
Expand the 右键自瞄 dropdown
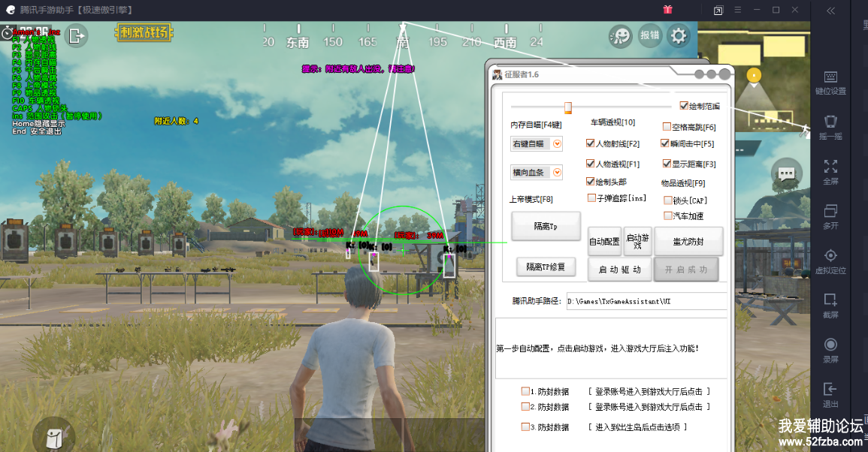(557, 144)
